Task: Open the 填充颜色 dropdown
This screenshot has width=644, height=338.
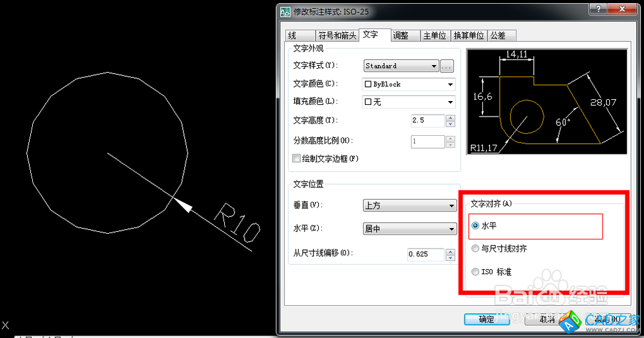Action: [409, 102]
